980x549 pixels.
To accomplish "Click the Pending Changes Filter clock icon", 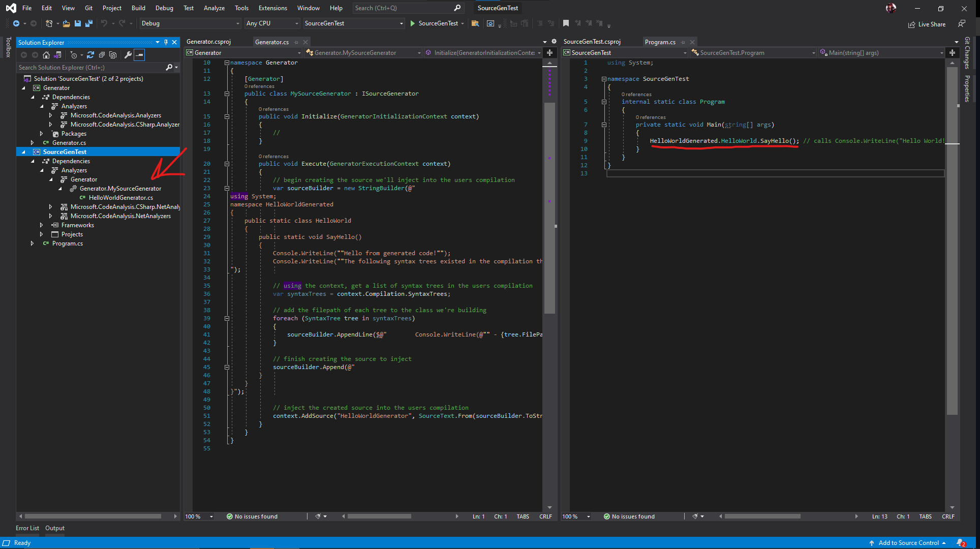I will click(74, 55).
